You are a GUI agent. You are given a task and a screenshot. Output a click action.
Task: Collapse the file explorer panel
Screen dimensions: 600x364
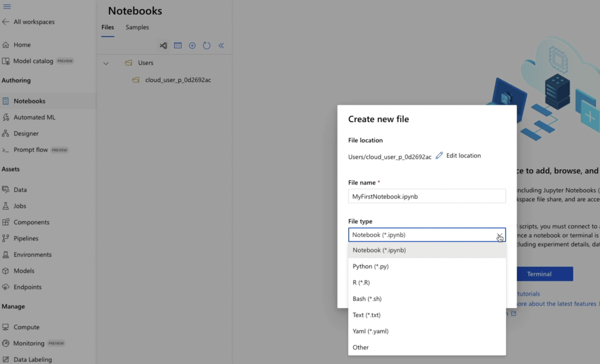click(221, 45)
